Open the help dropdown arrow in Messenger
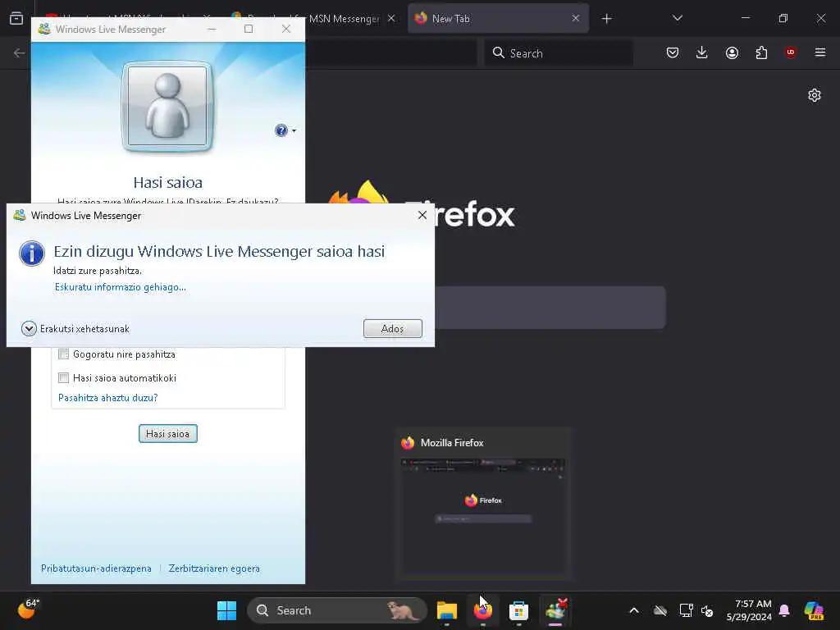840x630 pixels. [294, 130]
